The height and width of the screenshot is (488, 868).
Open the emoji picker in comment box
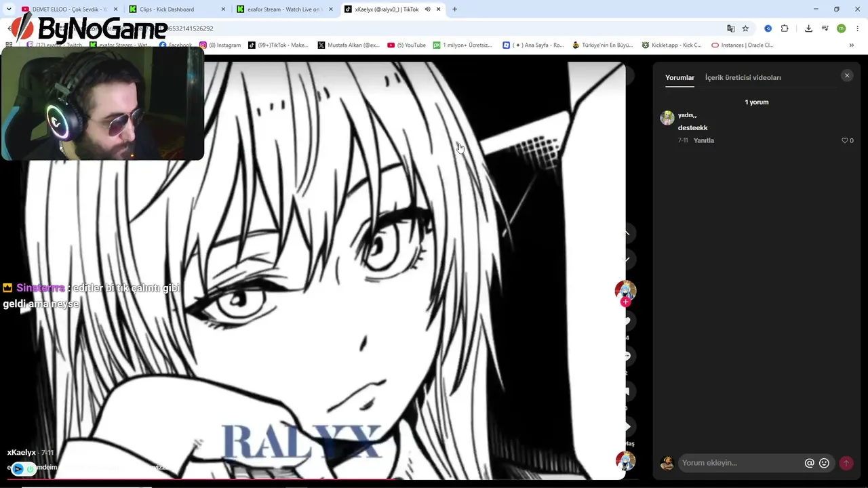click(x=824, y=463)
